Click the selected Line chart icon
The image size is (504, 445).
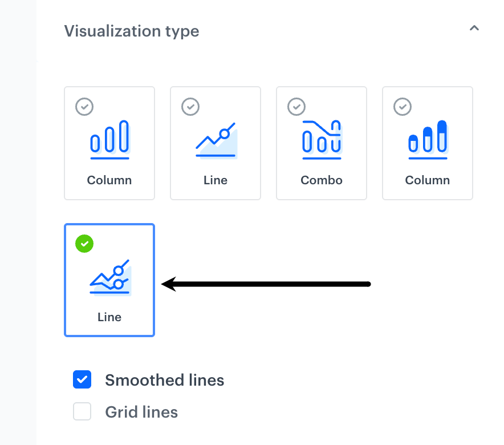click(x=109, y=277)
